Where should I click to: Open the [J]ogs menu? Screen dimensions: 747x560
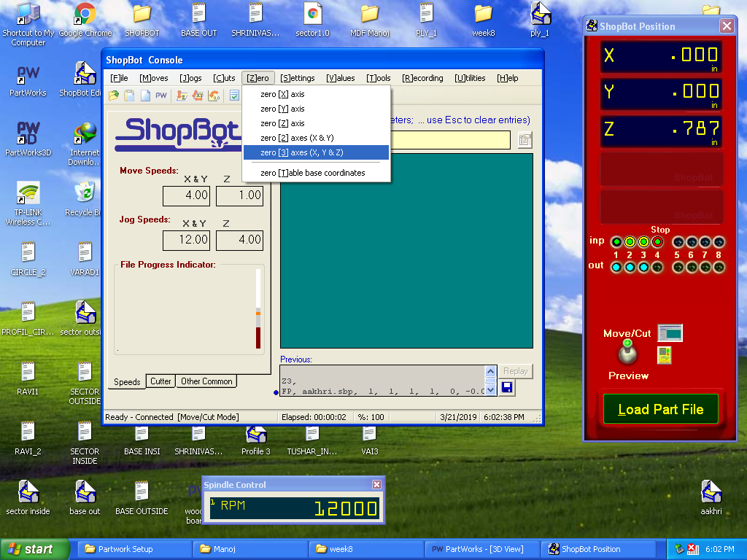[x=190, y=78]
